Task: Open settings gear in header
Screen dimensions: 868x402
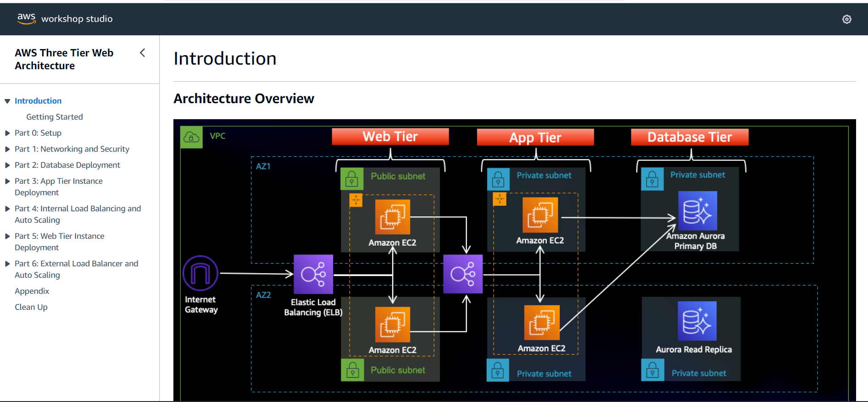Action: point(847,19)
